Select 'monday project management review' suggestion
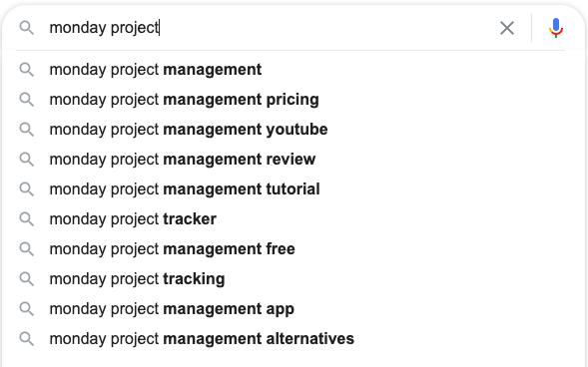This screenshot has height=367, width=588. pyautogui.click(x=294, y=160)
